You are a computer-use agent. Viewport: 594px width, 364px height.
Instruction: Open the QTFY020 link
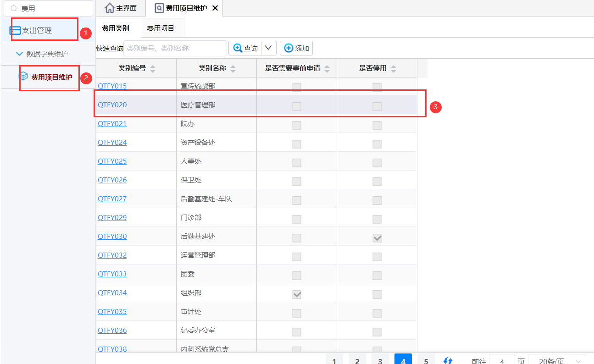coord(112,105)
